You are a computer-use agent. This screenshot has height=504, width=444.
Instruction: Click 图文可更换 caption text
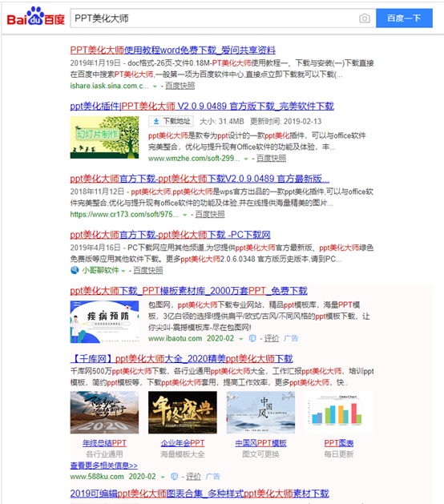260,454
